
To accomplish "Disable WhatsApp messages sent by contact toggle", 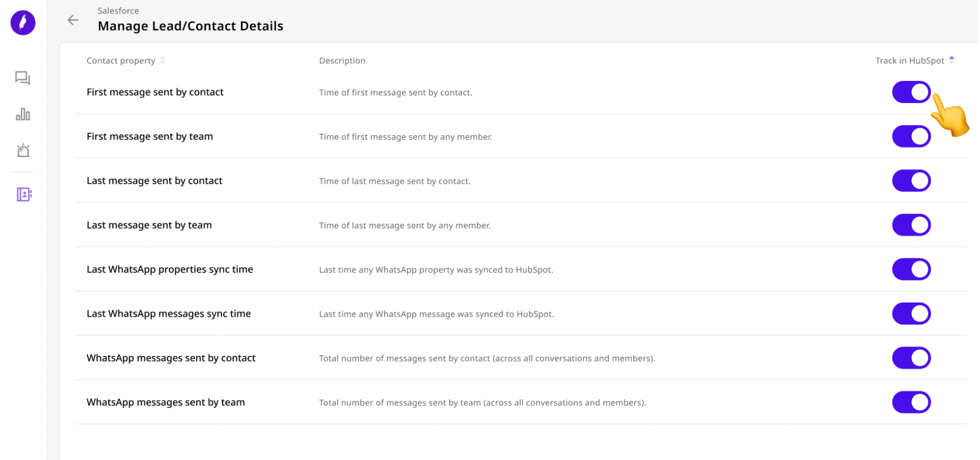I will (x=911, y=358).
